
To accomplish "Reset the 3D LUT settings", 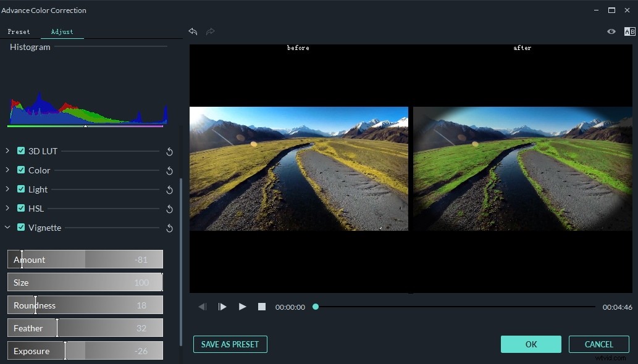I will coord(170,151).
